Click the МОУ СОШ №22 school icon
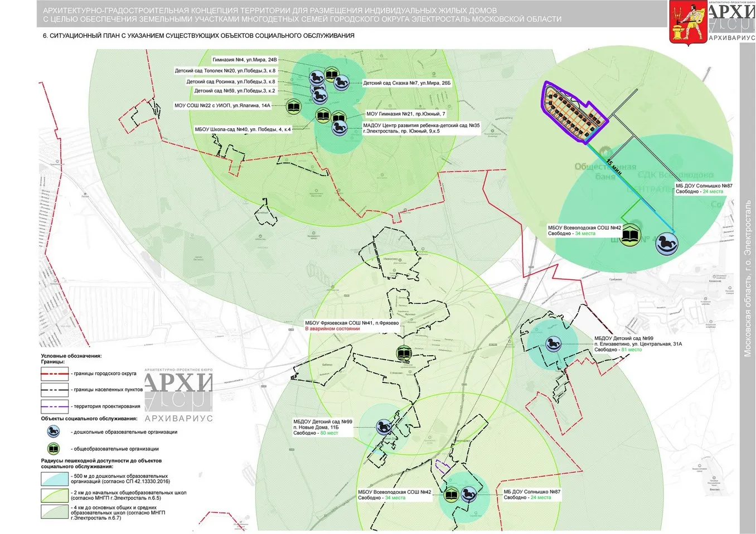 coord(294,106)
